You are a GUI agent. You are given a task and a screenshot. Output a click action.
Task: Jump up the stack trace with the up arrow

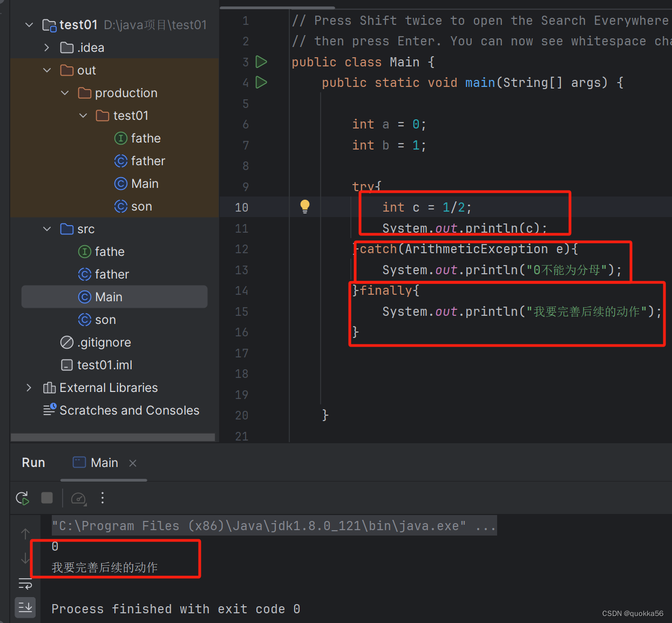click(x=25, y=533)
